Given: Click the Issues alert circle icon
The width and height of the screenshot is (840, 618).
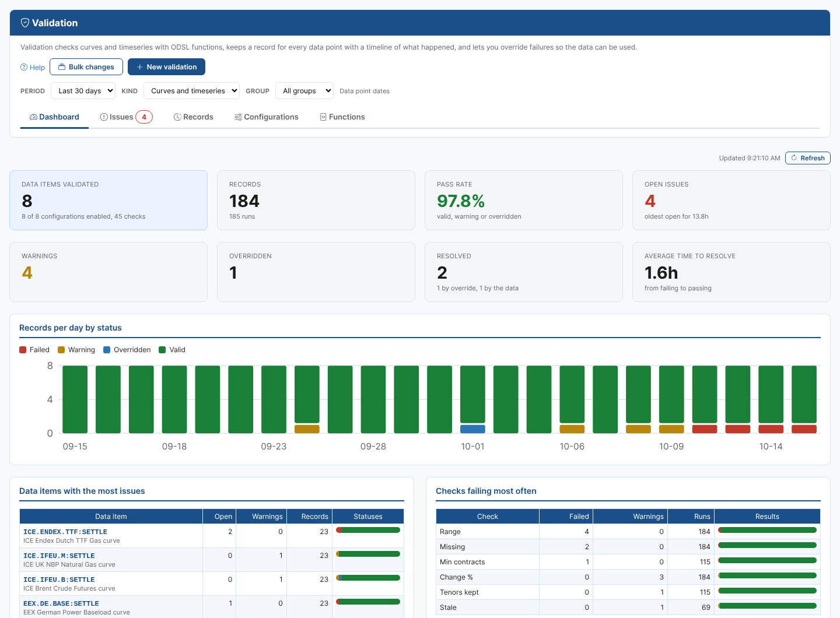Looking at the screenshot, I should pyautogui.click(x=104, y=117).
